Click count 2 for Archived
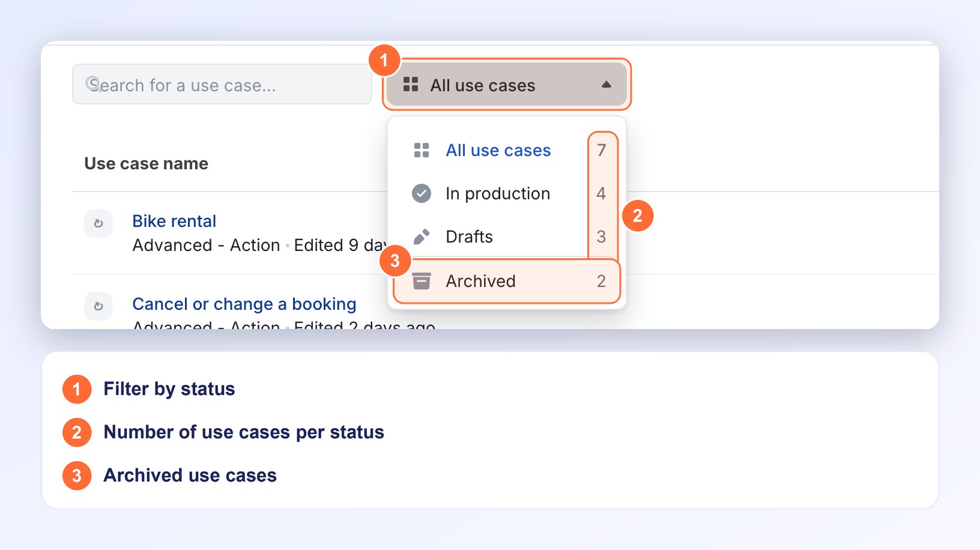 point(601,281)
